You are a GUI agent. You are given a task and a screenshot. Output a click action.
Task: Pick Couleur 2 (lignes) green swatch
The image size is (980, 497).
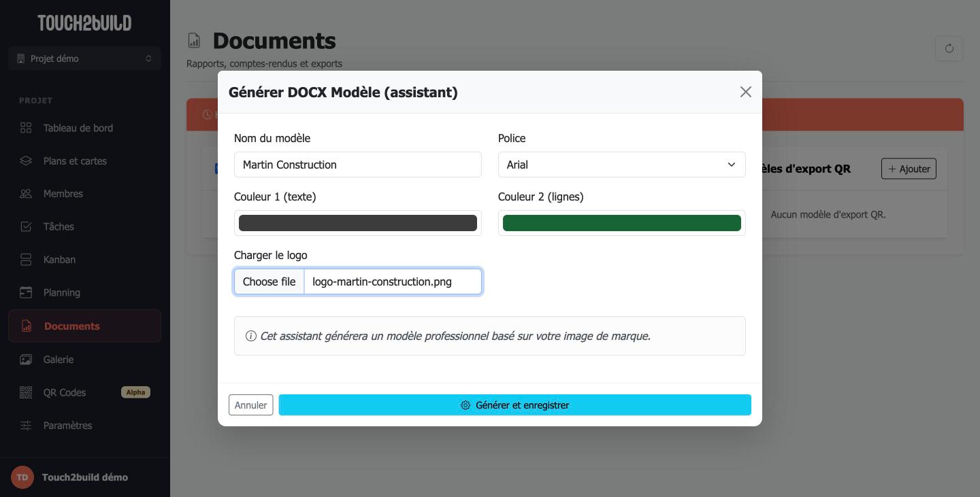point(622,223)
